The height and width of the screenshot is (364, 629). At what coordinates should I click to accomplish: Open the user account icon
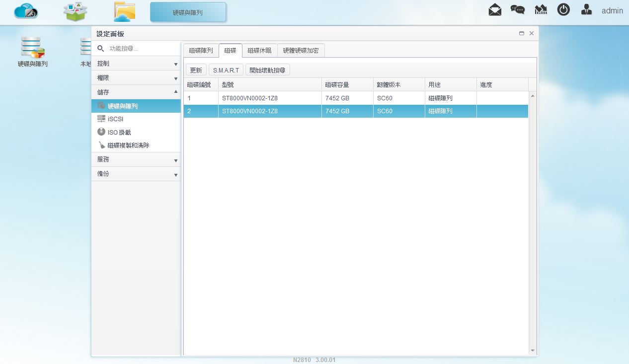pos(587,9)
